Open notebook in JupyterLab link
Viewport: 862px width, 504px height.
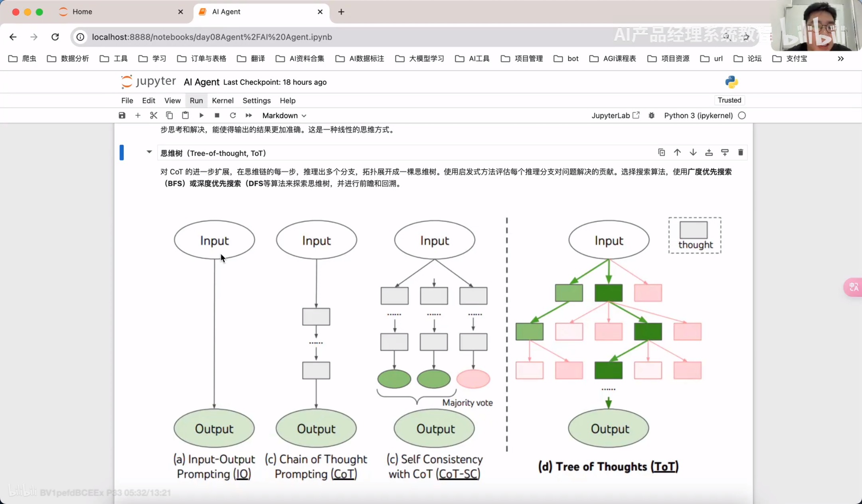tap(615, 116)
